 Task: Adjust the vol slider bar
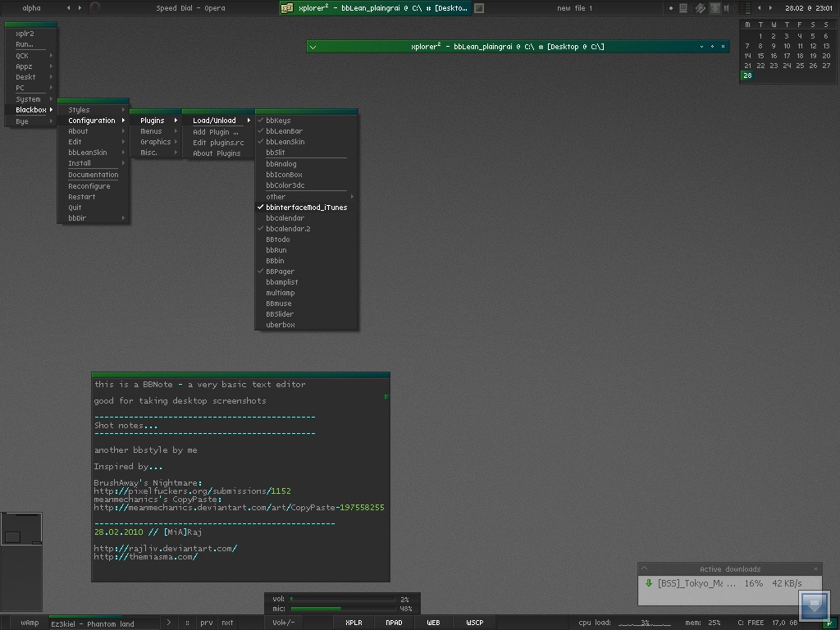tap(343, 599)
